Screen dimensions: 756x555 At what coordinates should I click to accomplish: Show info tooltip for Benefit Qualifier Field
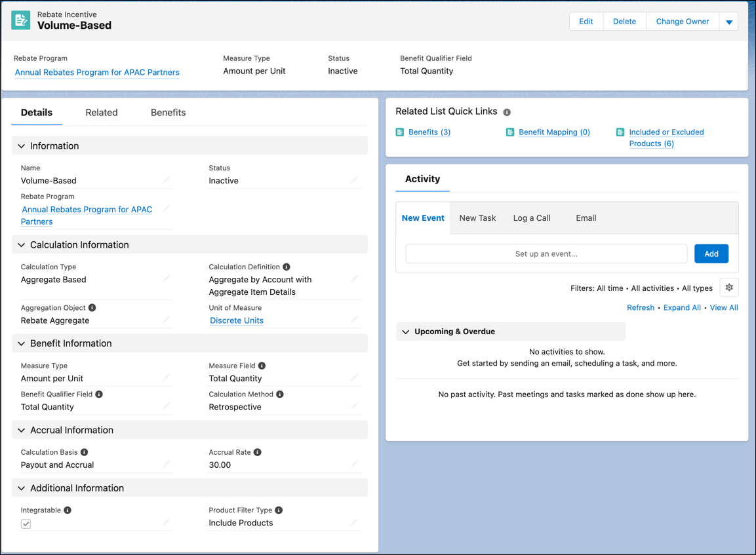(99, 394)
